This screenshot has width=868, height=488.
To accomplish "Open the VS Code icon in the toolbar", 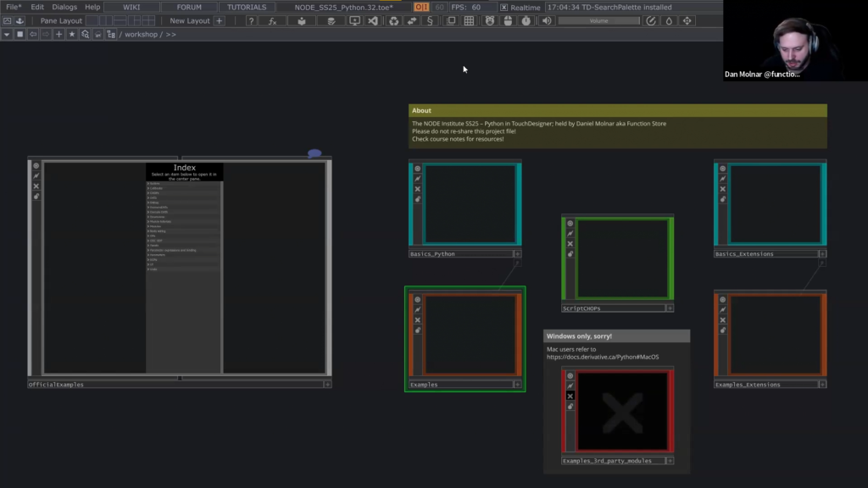I will [x=373, y=20].
